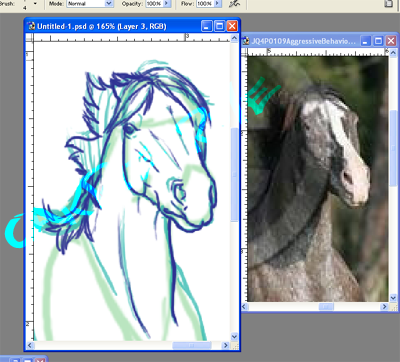Open the Mode dropdown showing Normal
The height and width of the screenshot is (362, 400).
point(90,4)
